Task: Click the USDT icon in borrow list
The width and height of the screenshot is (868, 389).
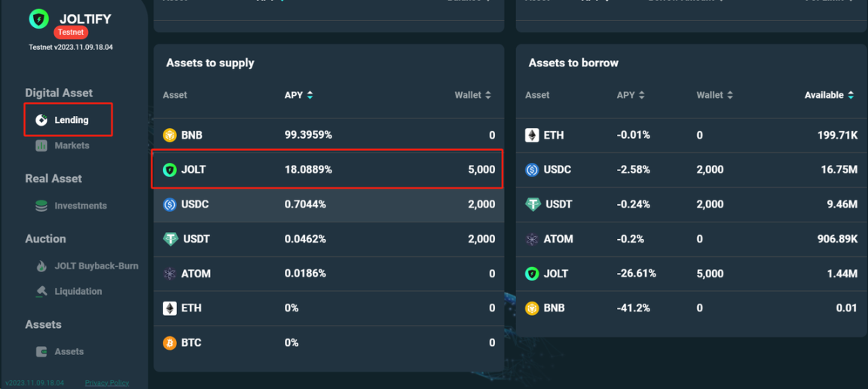Action: (x=532, y=204)
